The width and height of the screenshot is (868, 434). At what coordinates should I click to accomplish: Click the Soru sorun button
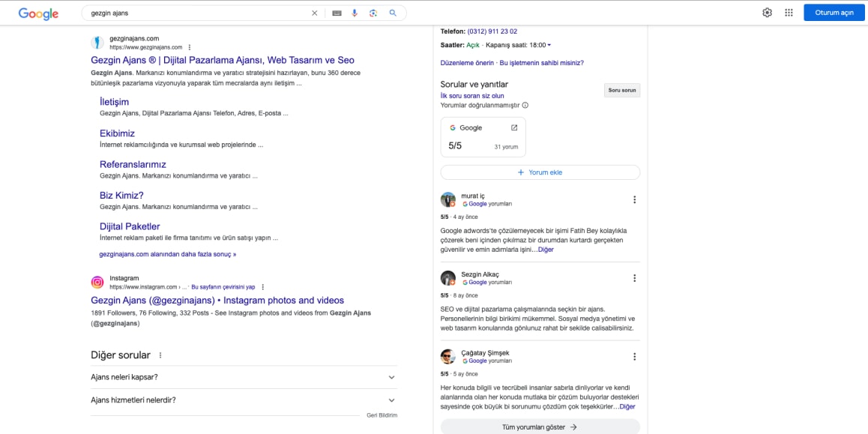click(x=621, y=90)
